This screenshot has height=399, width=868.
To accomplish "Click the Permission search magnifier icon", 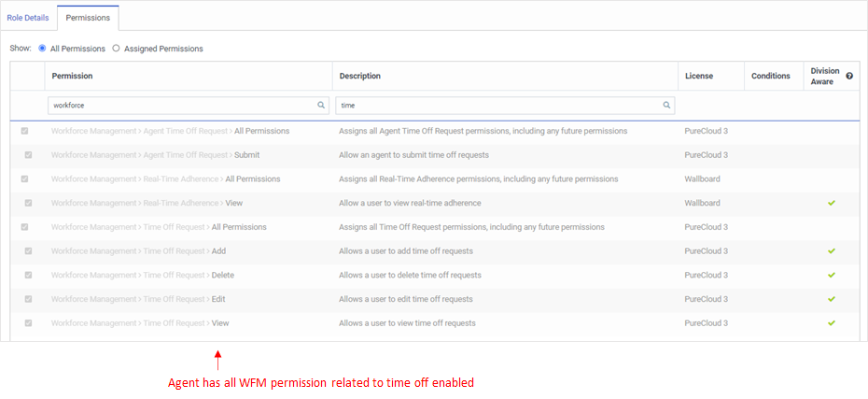I will point(321,106).
